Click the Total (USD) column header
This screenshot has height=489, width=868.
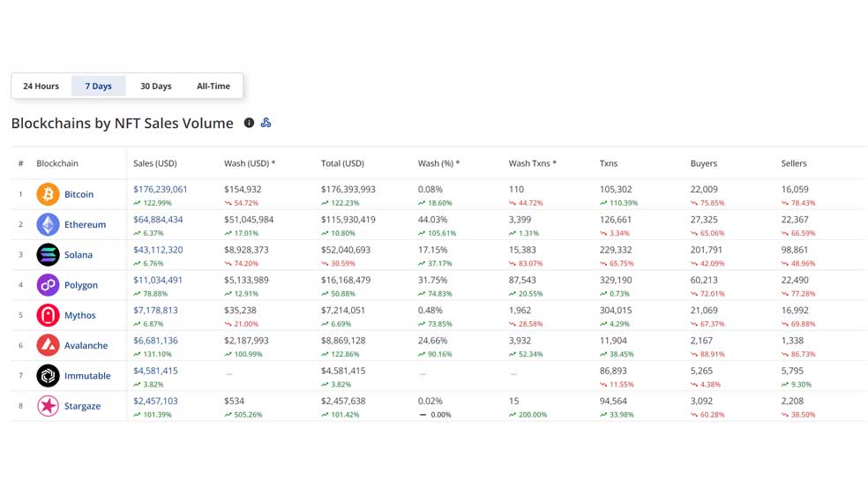click(342, 163)
